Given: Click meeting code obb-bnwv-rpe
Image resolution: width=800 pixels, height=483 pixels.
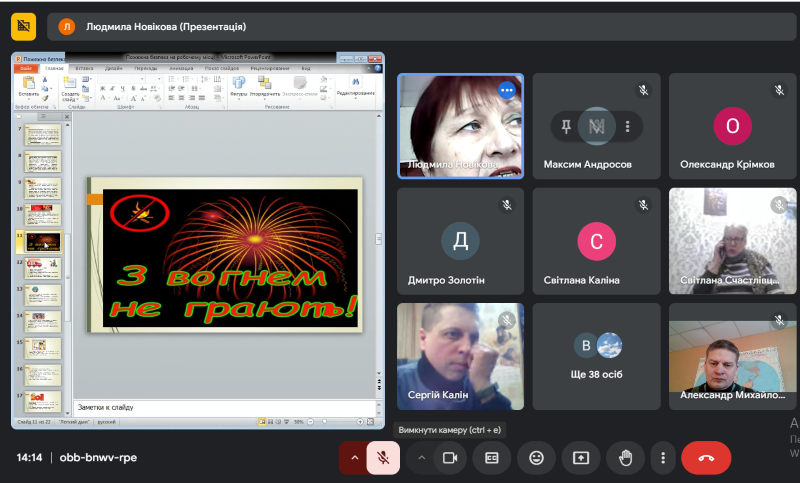Looking at the screenshot, I should [x=98, y=458].
